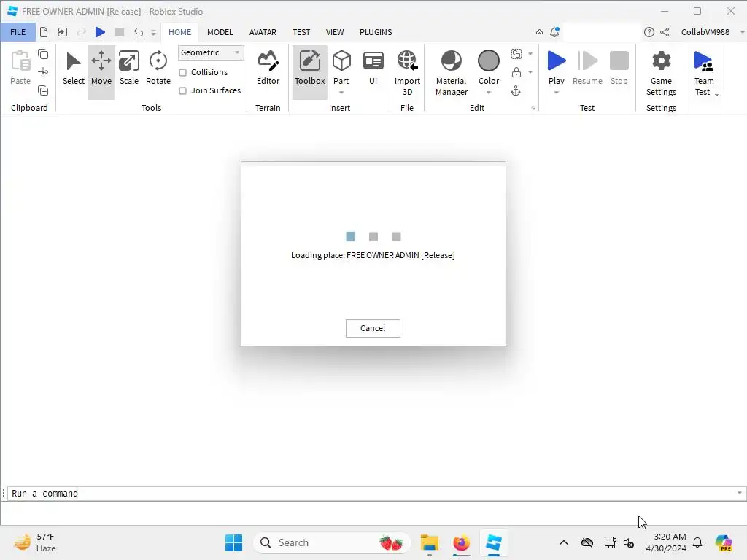
Task: Expand the Part type dropdown arrow
Action: click(341, 93)
